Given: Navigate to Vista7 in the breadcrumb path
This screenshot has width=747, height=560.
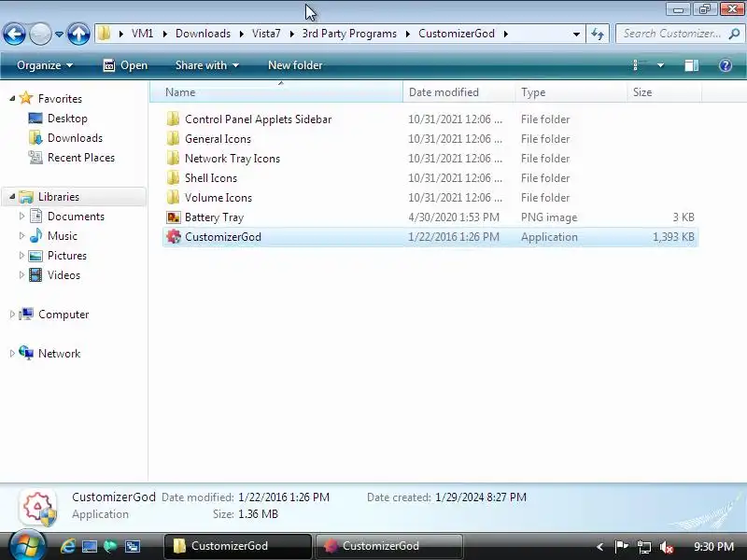Looking at the screenshot, I should click(266, 34).
